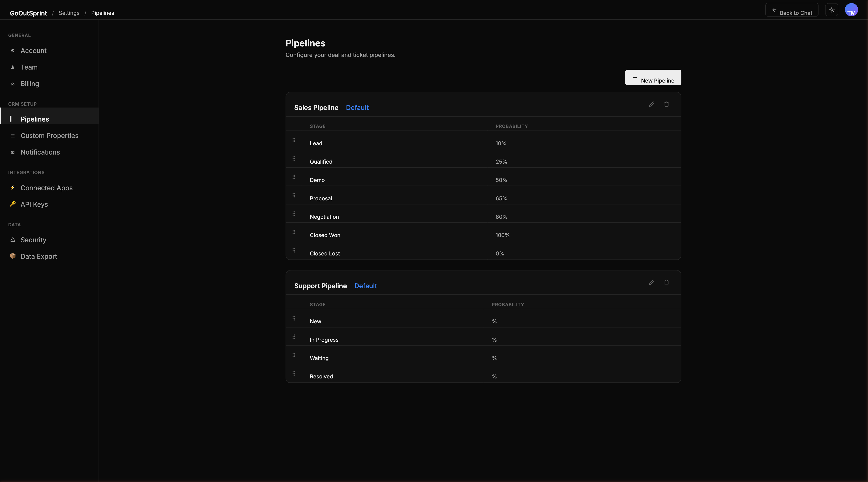868x482 pixels.
Task: Edit the Sales Pipeline with pencil icon
Action: pos(651,104)
